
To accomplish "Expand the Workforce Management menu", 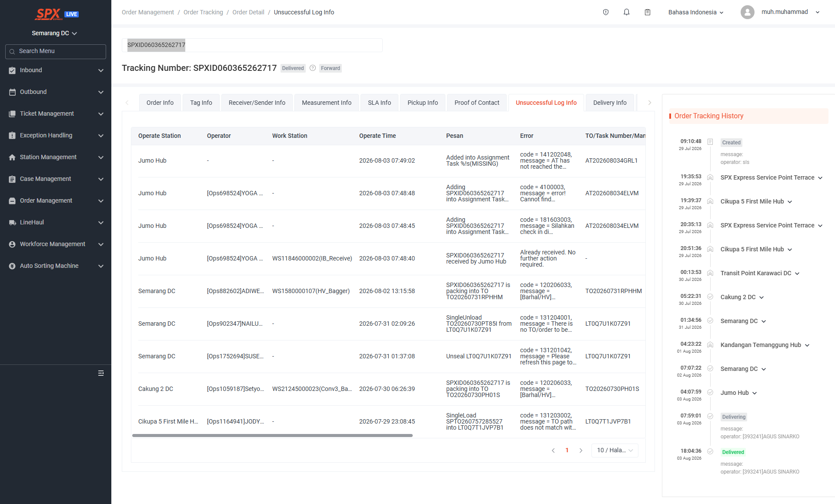I will (x=101, y=244).
